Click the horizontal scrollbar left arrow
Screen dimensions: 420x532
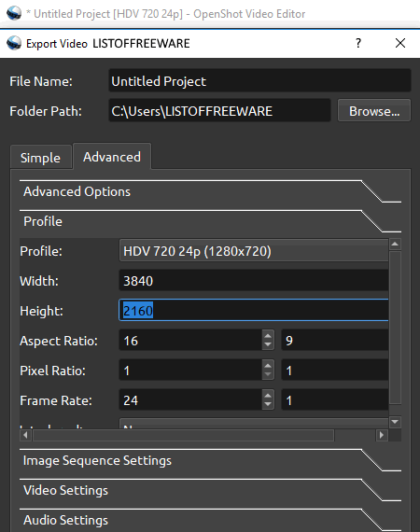[x=25, y=435]
